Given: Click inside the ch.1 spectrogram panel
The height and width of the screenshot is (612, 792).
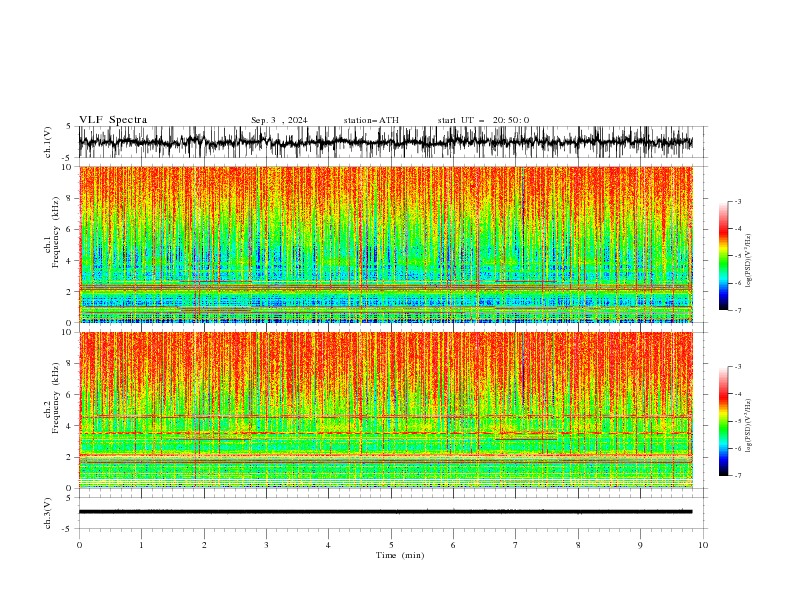Looking at the screenshot, I should click(x=385, y=244).
